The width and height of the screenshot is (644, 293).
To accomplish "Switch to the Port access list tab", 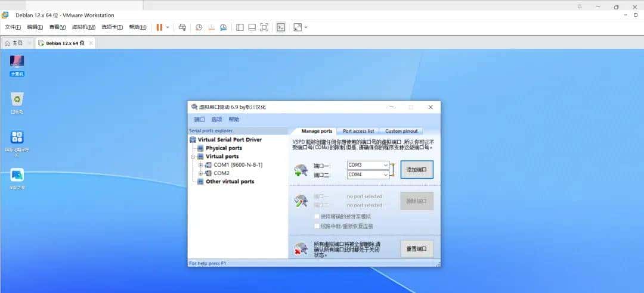I will [x=358, y=131].
